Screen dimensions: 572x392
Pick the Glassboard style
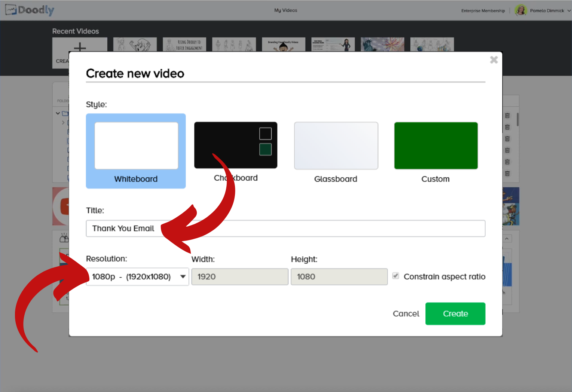point(336,146)
